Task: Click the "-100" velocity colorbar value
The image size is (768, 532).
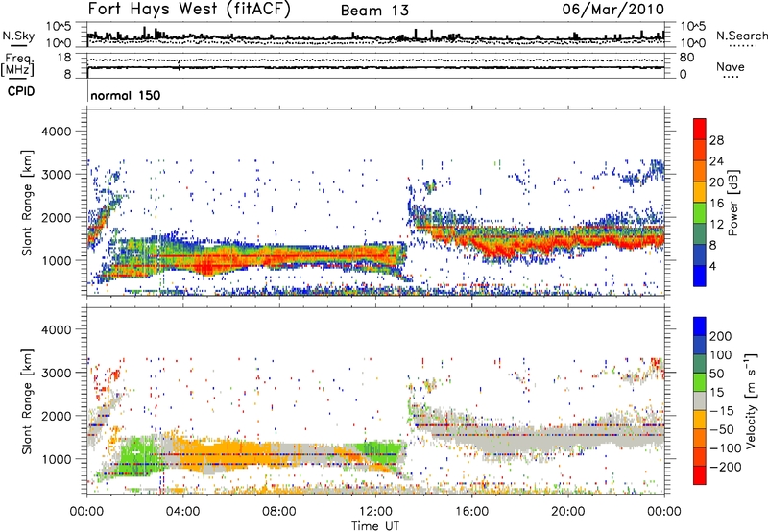Action: [x=726, y=448]
